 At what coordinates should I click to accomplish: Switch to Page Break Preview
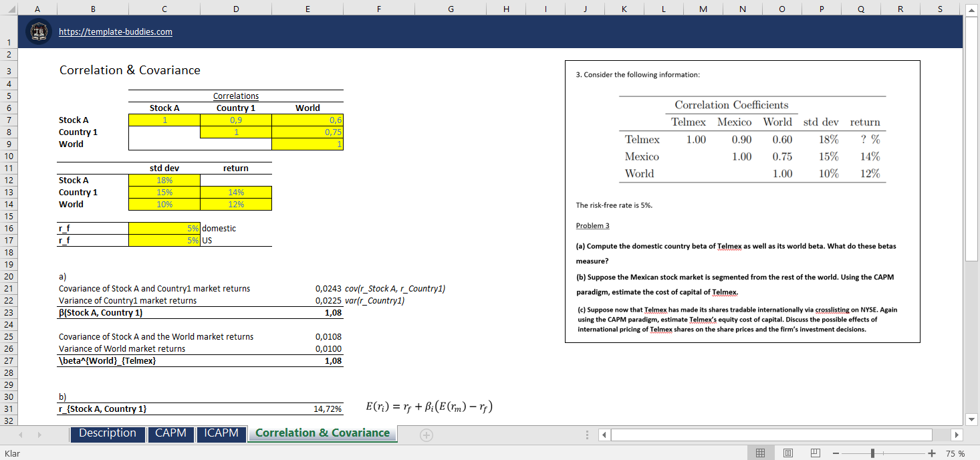click(x=815, y=453)
